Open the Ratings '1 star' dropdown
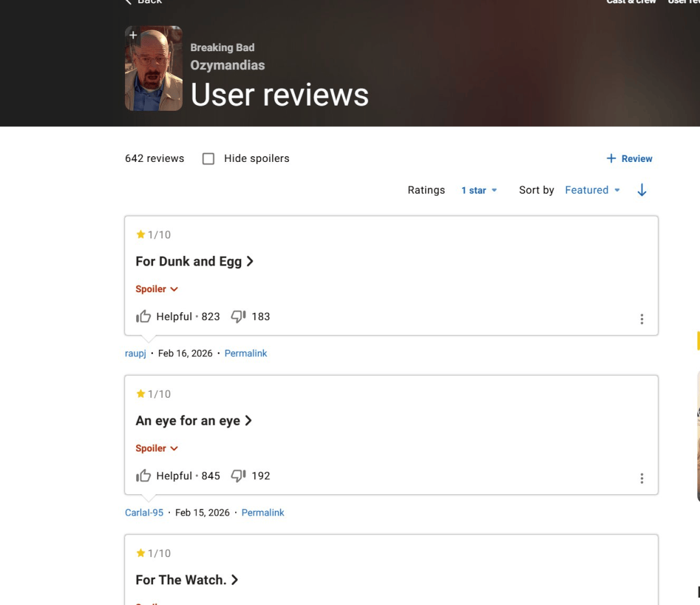The height and width of the screenshot is (605, 700). tap(479, 190)
